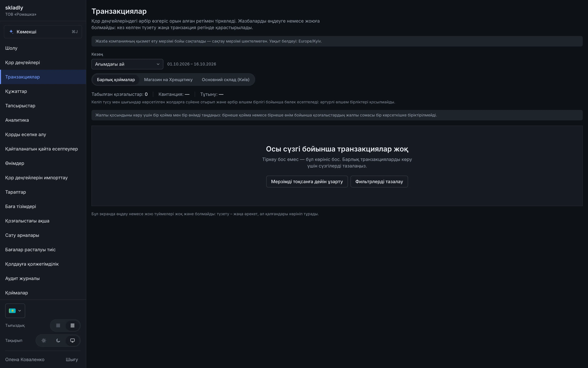
Task: Switch to dark theme moon icon
Action: [x=58, y=341]
